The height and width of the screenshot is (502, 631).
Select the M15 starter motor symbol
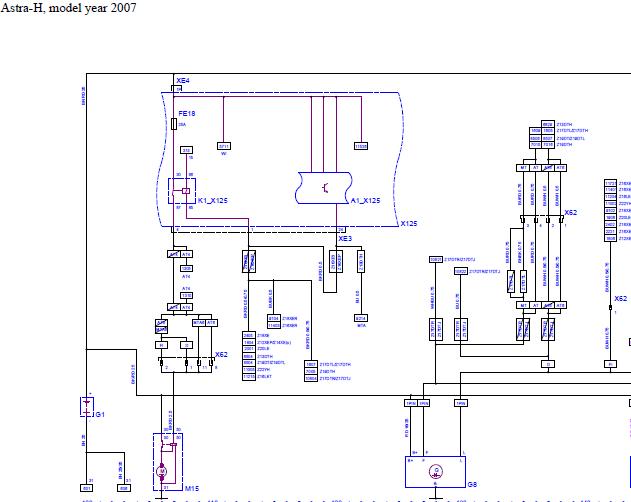click(x=162, y=471)
